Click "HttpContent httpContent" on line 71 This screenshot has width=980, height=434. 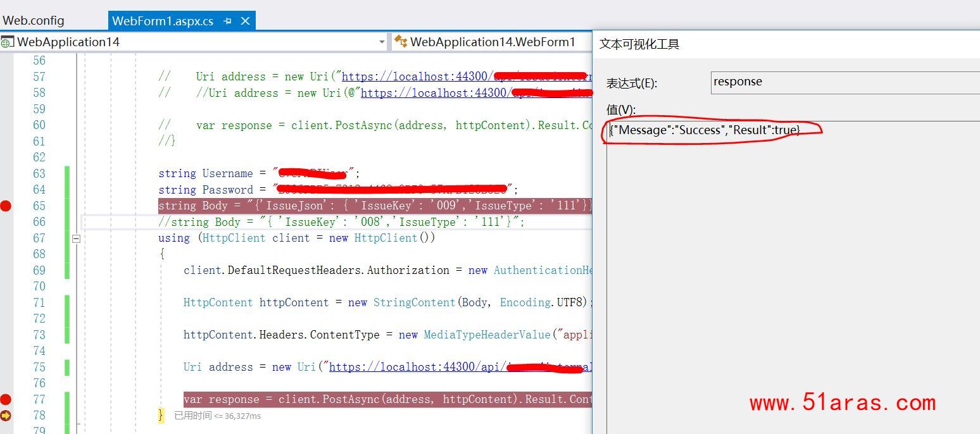point(256,302)
